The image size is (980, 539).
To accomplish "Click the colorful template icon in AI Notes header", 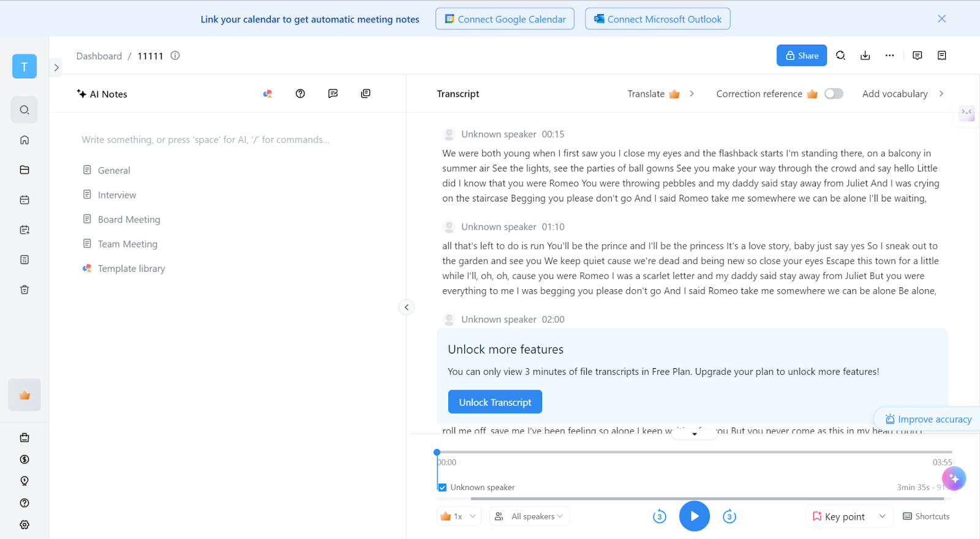I will point(268,94).
